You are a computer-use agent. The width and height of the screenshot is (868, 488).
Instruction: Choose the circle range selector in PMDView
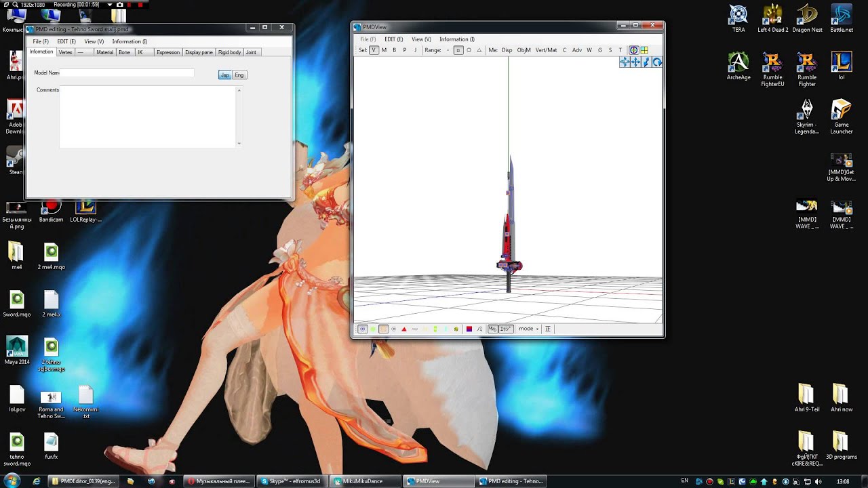click(469, 50)
